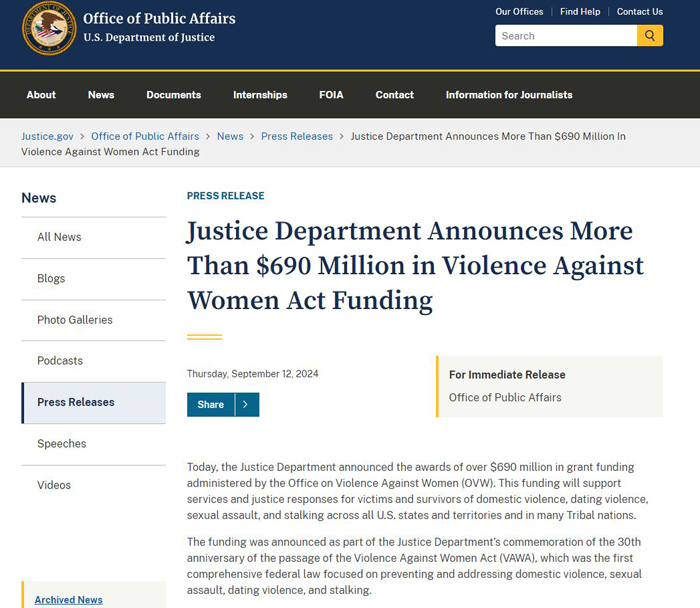Select Photo Galleries in sidebar

click(93, 320)
